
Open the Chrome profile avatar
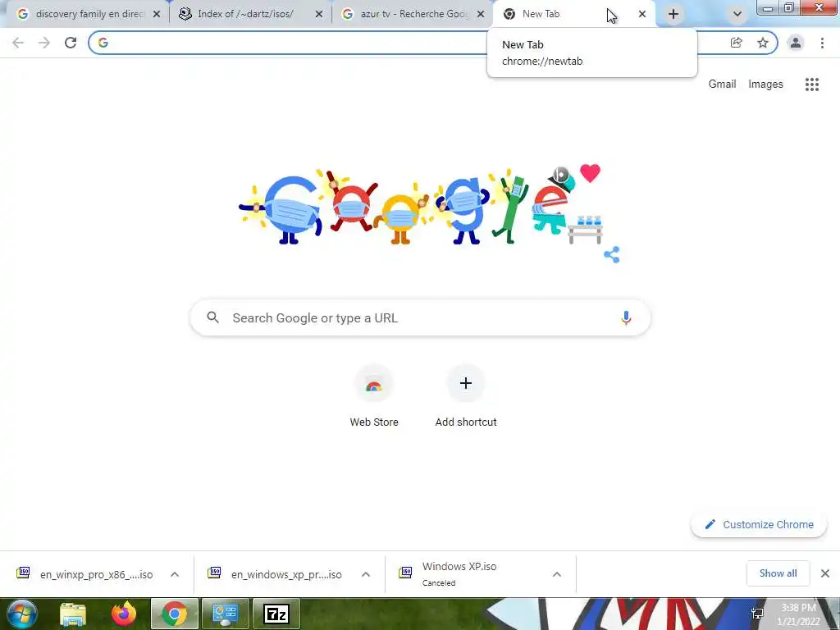[796, 43]
